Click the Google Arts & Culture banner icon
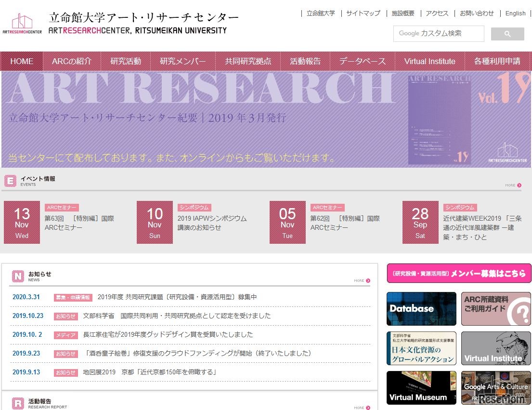Viewport: 532px width, 410px height. tap(496, 388)
